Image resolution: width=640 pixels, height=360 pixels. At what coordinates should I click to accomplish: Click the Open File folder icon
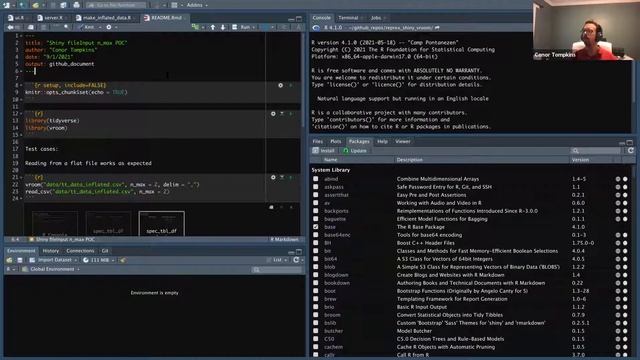click(x=36, y=5)
